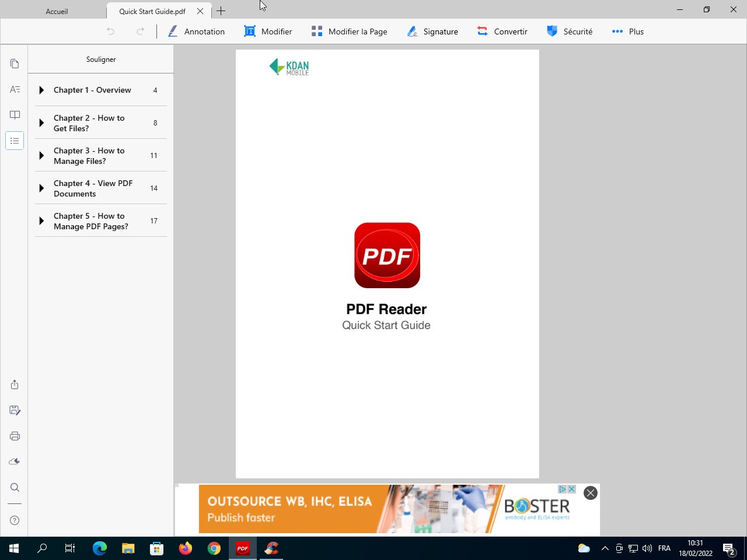This screenshot has height=560, width=747.
Task: Open the Signature tool
Action: [x=432, y=32]
